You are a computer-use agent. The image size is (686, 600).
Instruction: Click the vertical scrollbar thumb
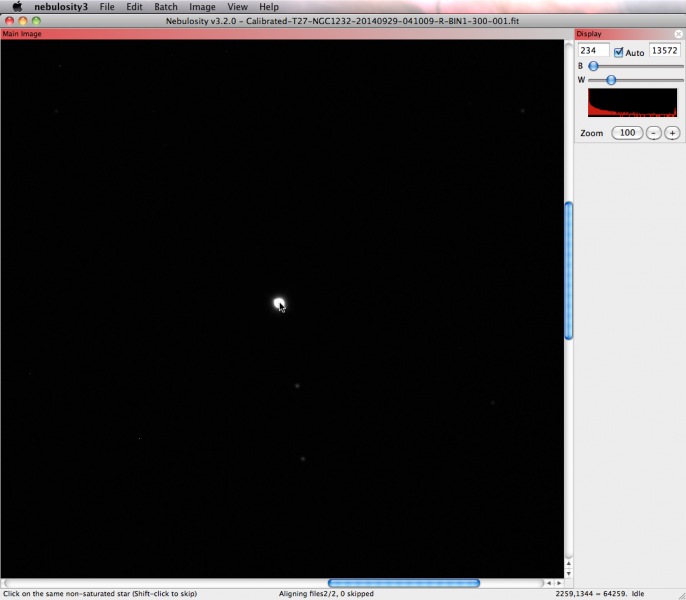click(x=569, y=270)
